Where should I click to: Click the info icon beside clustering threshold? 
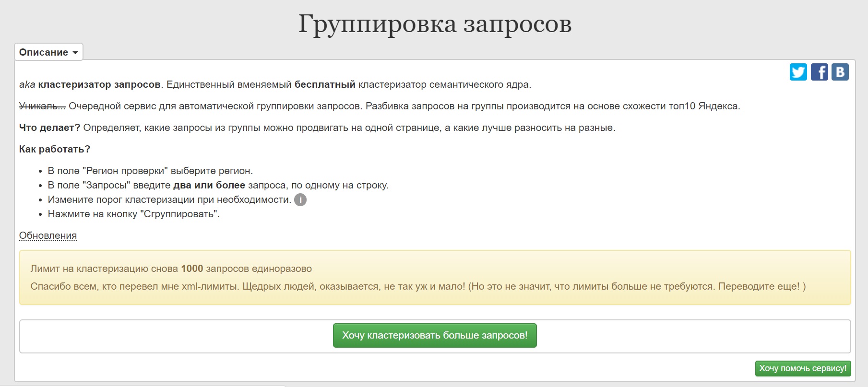[300, 200]
